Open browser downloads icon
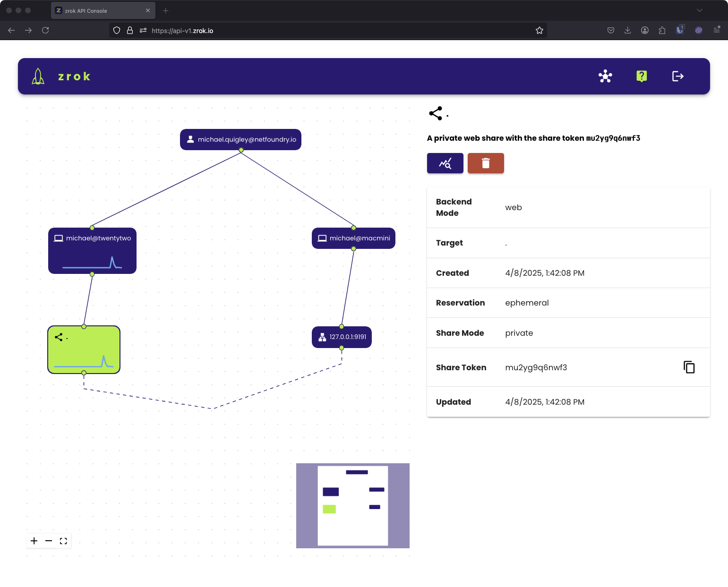The image size is (728, 587). click(x=627, y=30)
